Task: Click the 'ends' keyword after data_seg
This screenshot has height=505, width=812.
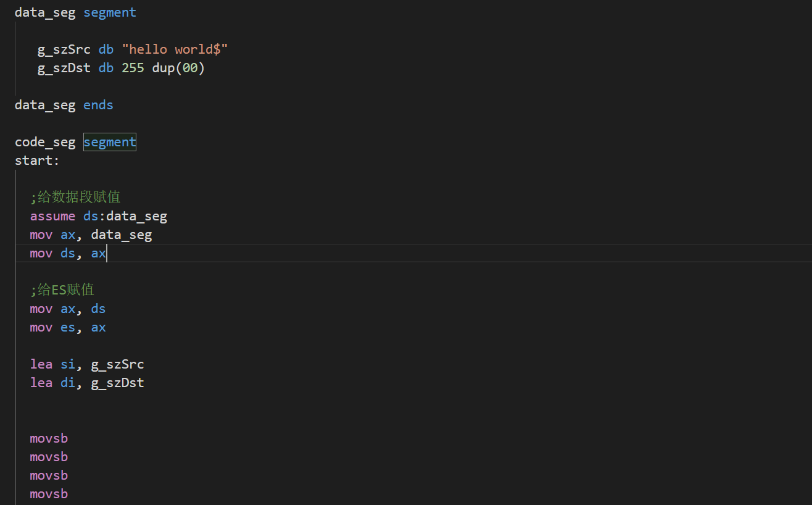Action: (98, 105)
